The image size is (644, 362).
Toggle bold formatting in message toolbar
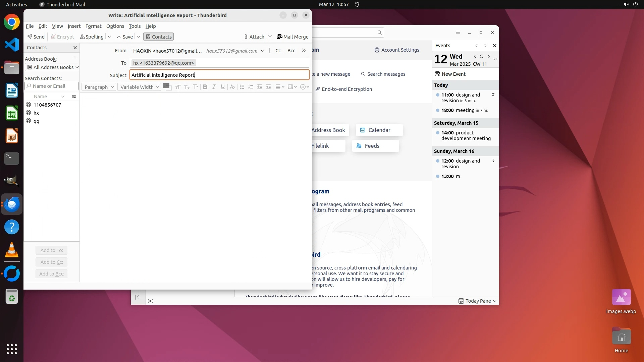205,87
